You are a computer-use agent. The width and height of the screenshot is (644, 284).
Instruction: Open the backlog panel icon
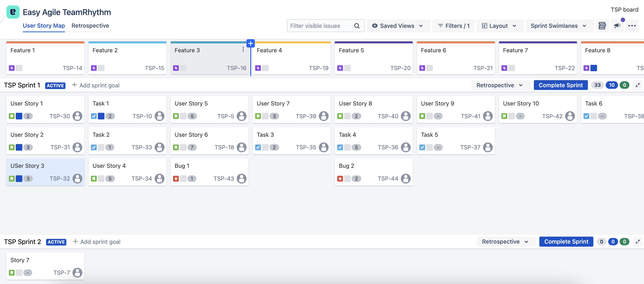[602, 26]
